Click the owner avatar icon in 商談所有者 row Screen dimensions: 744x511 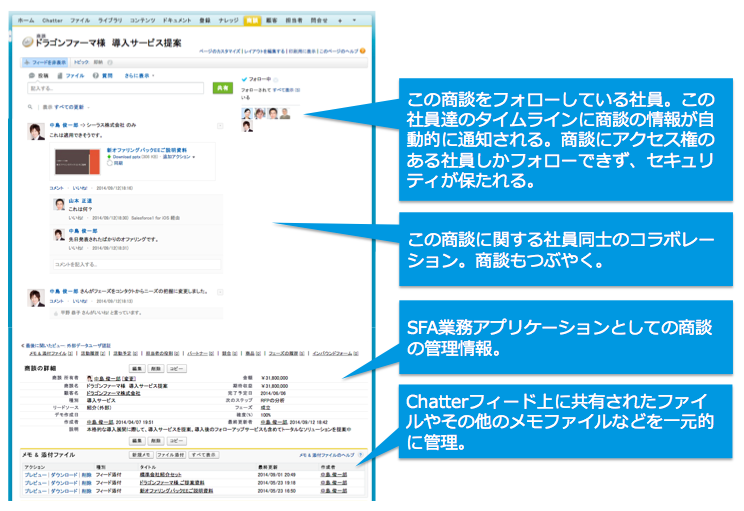pos(90,379)
